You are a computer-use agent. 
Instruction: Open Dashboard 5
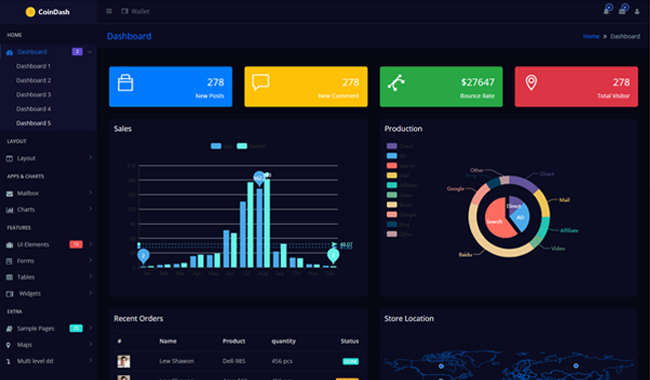click(x=34, y=123)
